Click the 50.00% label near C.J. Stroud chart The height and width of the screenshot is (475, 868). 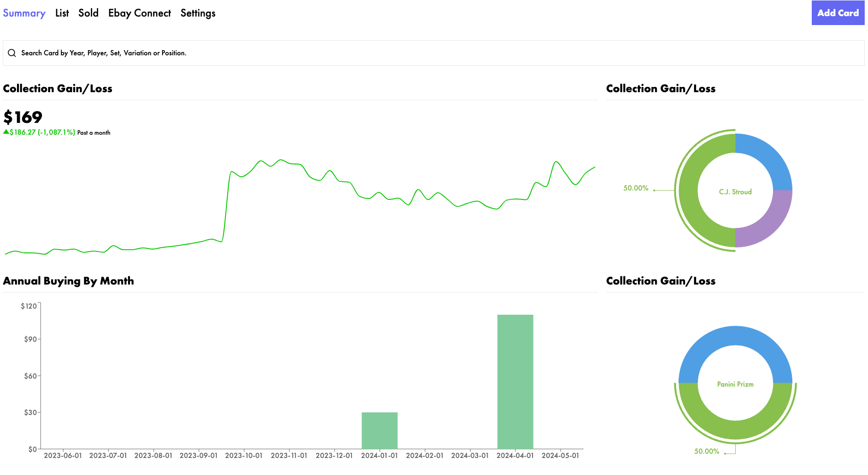click(635, 188)
